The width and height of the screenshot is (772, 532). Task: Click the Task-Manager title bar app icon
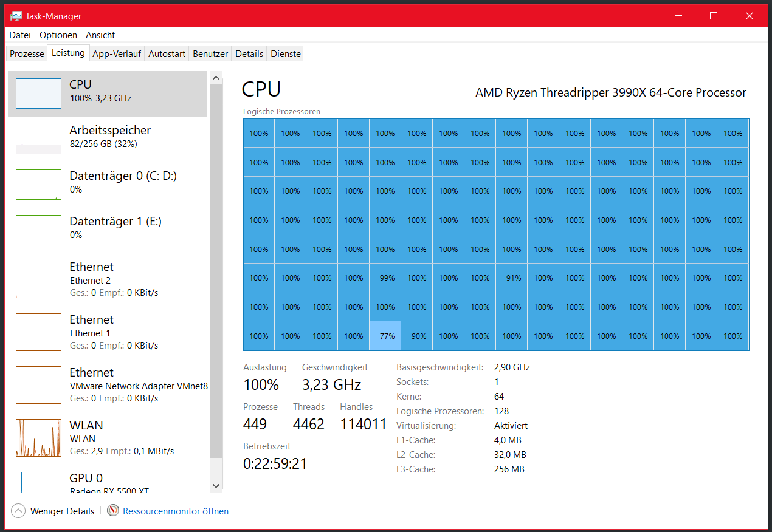click(x=16, y=16)
